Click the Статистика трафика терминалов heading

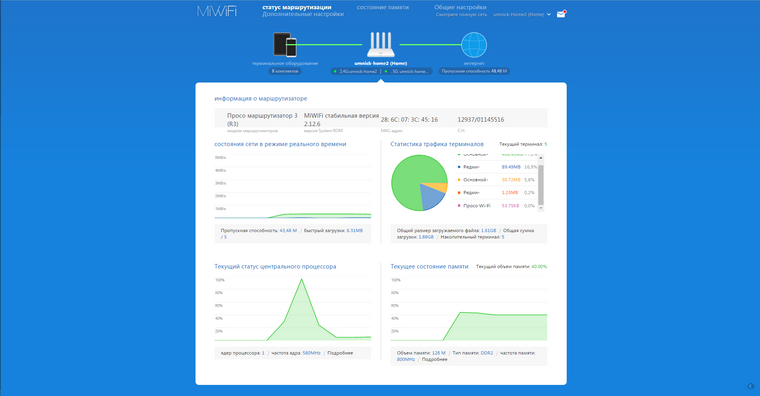pyautogui.click(x=437, y=144)
